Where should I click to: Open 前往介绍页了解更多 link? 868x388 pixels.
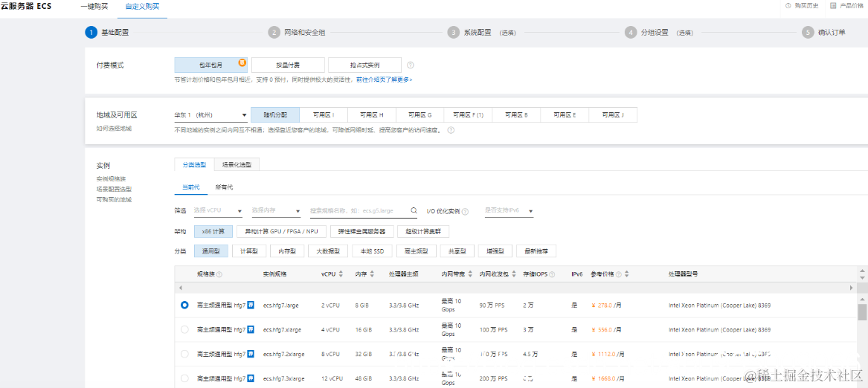point(385,80)
